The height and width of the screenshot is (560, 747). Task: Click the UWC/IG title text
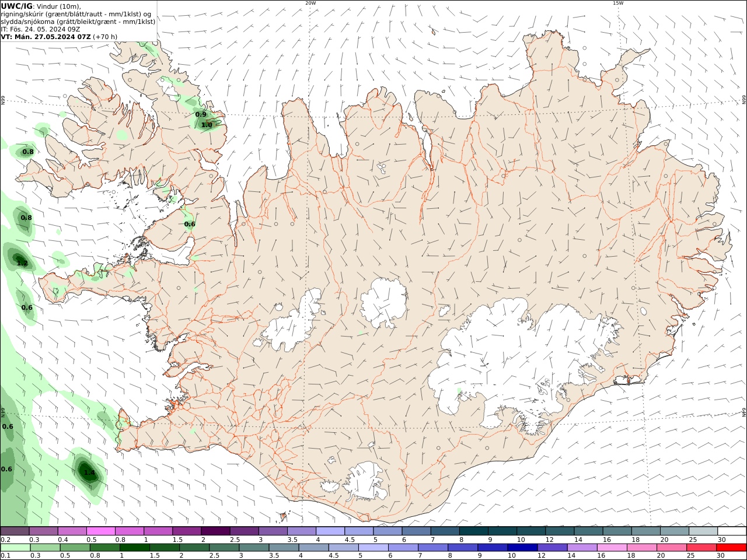(x=16, y=6)
